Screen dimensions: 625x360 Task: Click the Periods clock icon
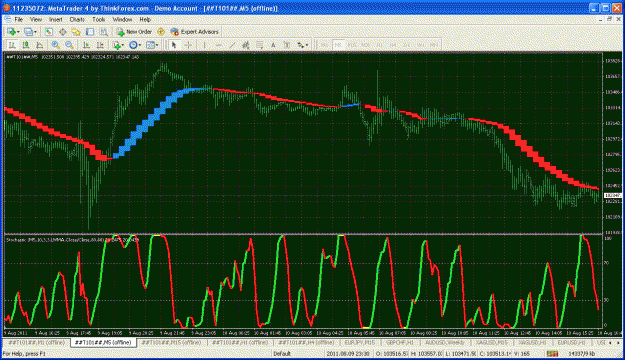point(133,45)
